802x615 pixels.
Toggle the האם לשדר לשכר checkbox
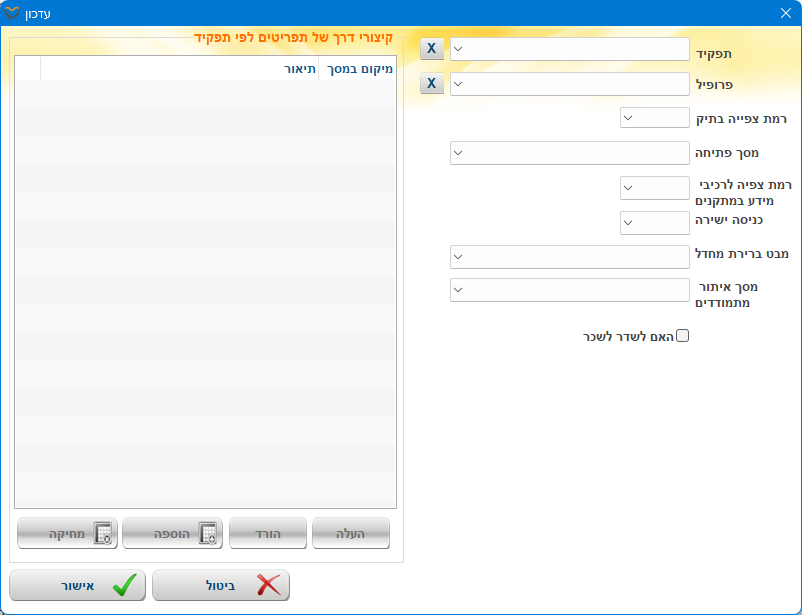point(683,336)
